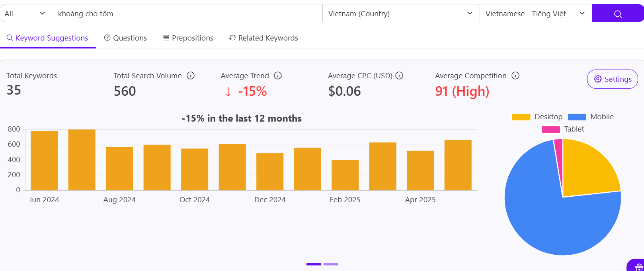Open the info icon next to Total Search Volume
Image resolution: width=644 pixels, height=271 pixels.
coord(191,75)
